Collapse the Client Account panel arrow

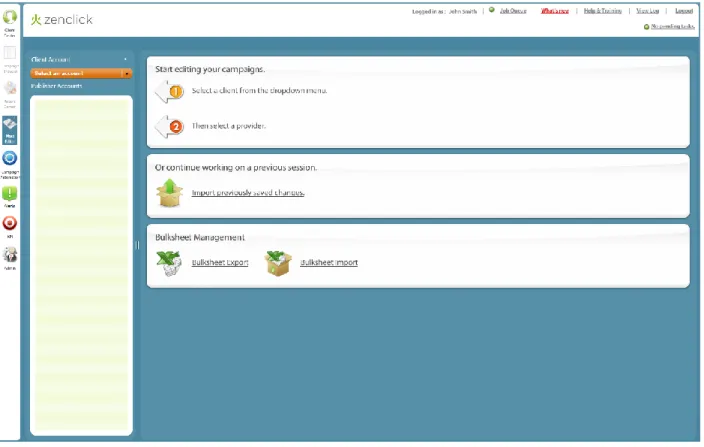point(125,59)
